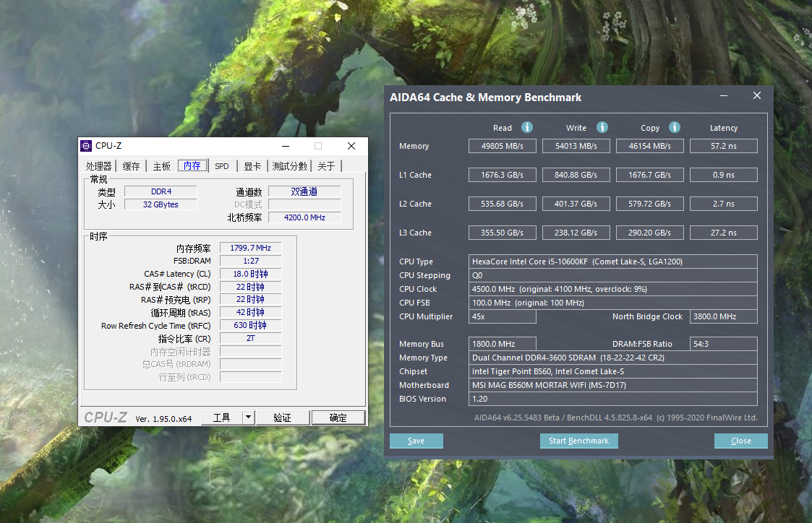Screen dimensions: 812x523
Task: Click the L3 Cache Write value 238.12 GB/s
Action: click(x=576, y=233)
